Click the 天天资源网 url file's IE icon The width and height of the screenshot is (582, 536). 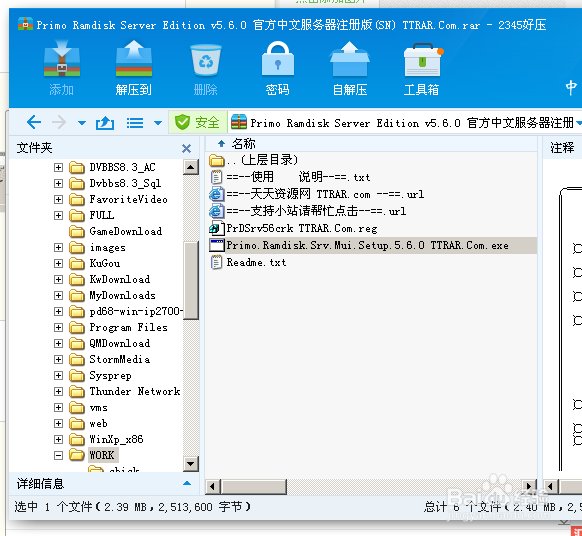216,194
